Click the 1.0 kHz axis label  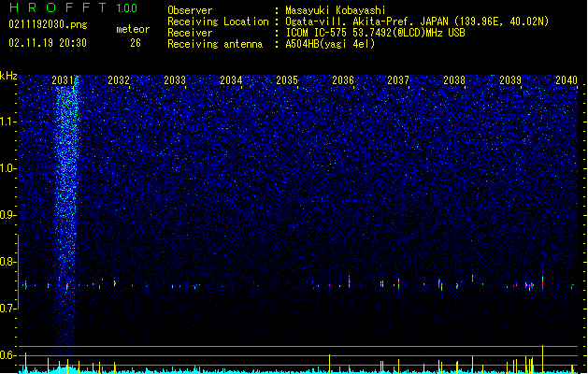(8, 168)
